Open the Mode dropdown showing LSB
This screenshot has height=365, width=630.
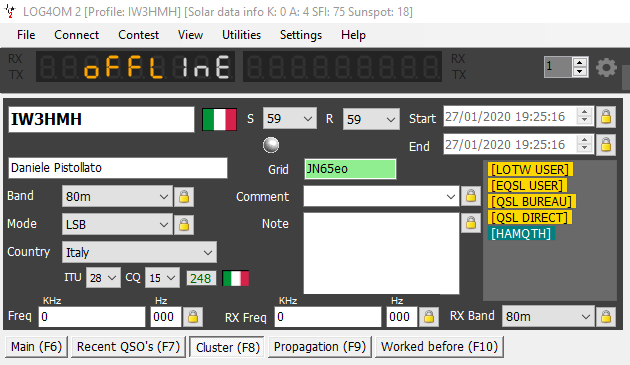pyautogui.click(x=117, y=224)
